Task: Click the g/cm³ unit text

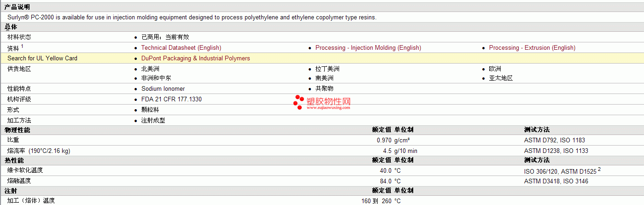Action: pyautogui.click(x=402, y=140)
